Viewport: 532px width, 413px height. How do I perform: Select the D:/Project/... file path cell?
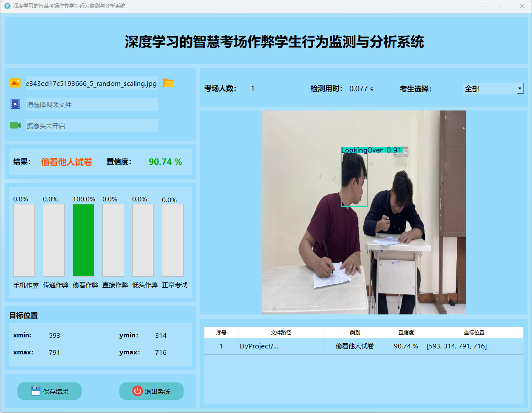click(x=281, y=346)
